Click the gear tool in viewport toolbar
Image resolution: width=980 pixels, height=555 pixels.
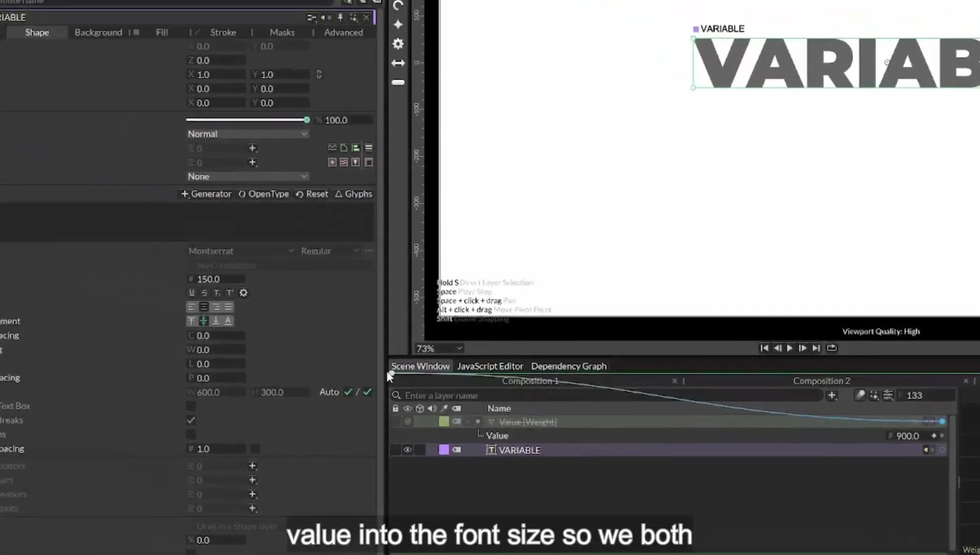[x=398, y=44]
